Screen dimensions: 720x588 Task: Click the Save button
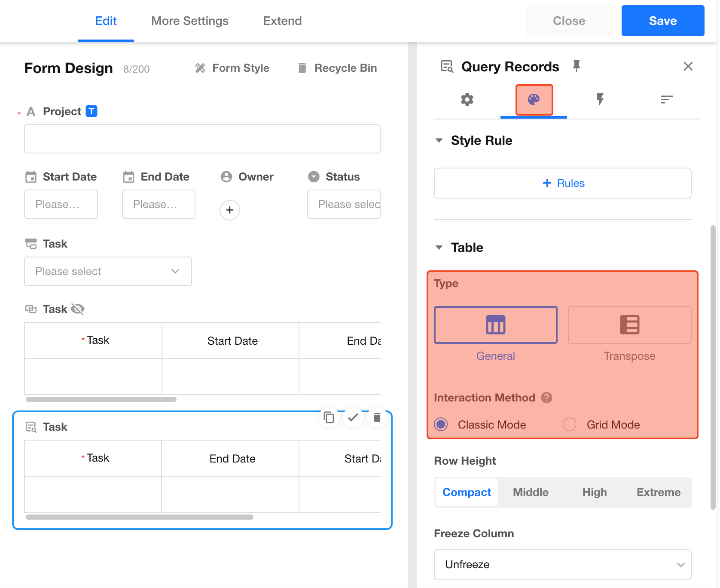tap(662, 21)
